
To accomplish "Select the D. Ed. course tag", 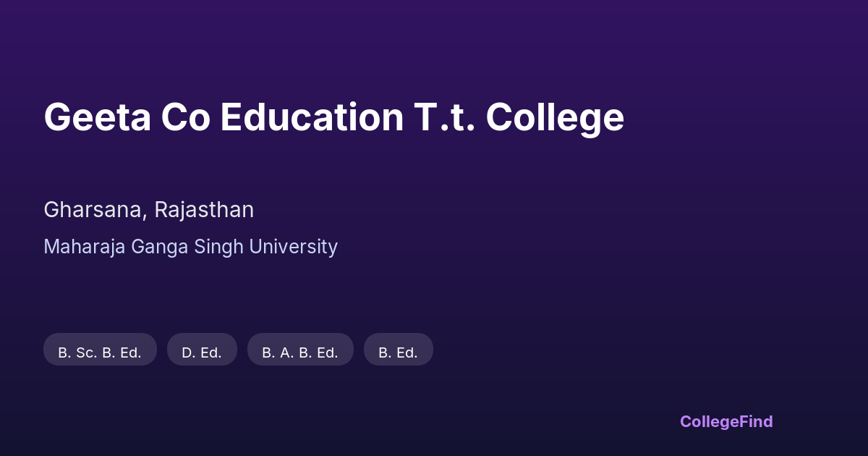I will 202,350.
